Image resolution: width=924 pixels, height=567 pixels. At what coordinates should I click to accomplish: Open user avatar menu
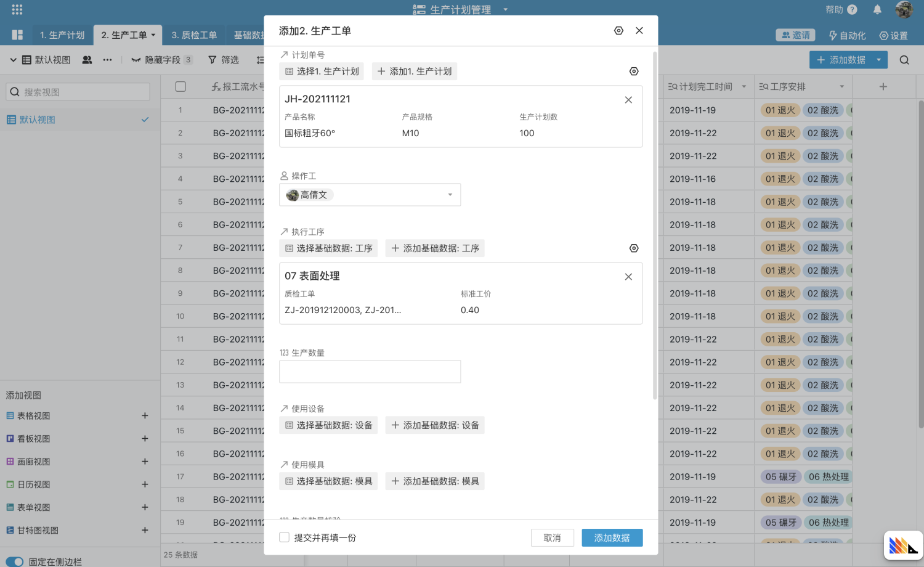904,10
